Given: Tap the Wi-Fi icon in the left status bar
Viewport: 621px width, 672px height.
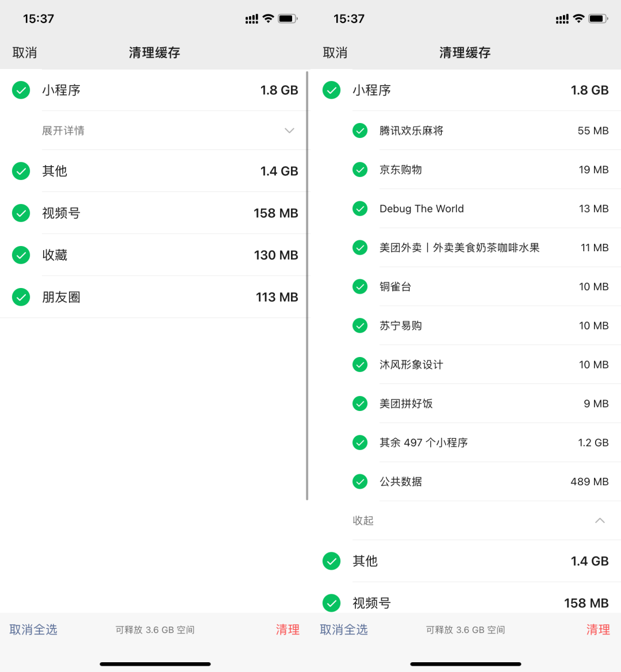Looking at the screenshot, I should click(268, 19).
